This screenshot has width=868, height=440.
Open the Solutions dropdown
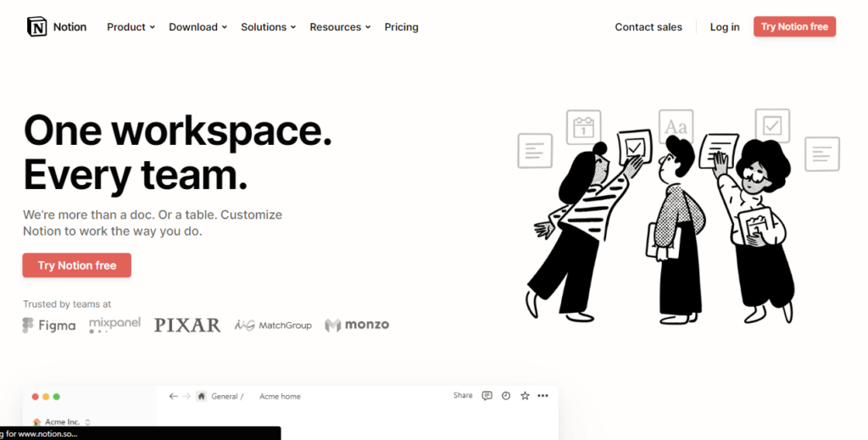click(x=268, y=27)
